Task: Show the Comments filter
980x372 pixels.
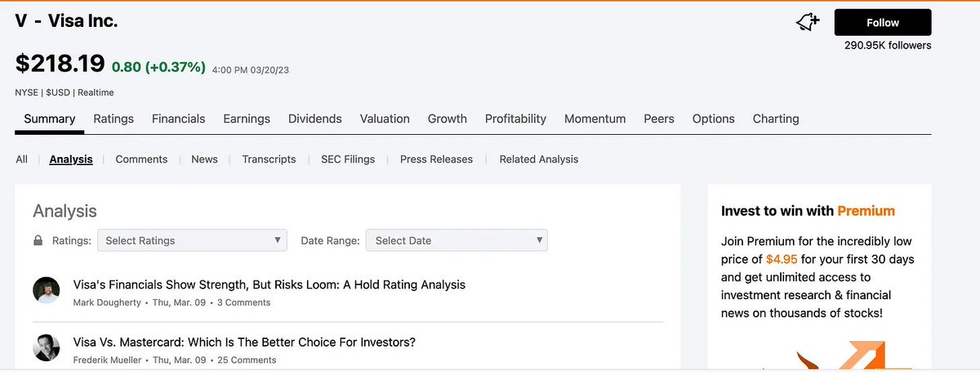Action: point(141,159)
